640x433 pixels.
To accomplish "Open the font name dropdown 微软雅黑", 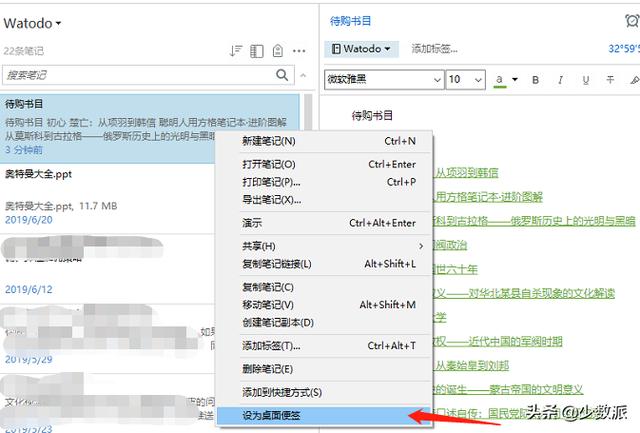I will click(384, 80).
